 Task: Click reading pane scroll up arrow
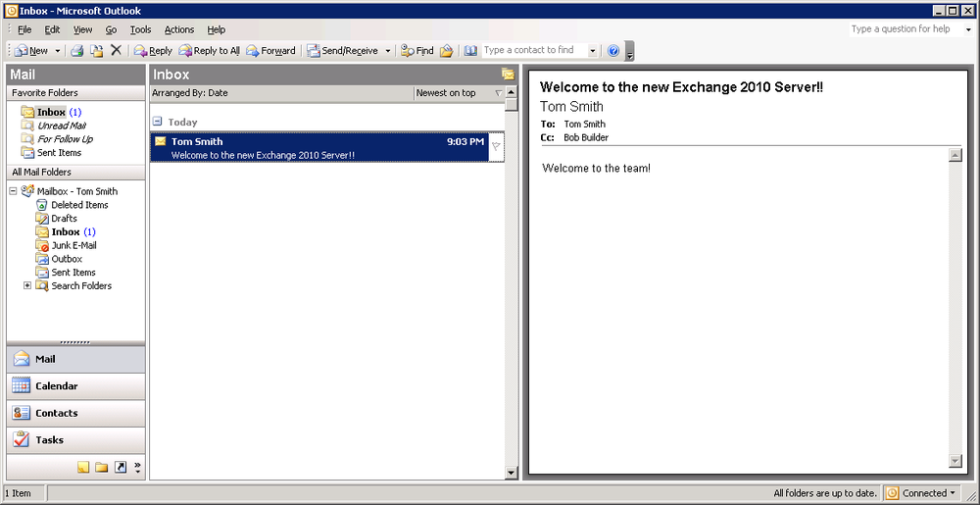click(955, 155)
